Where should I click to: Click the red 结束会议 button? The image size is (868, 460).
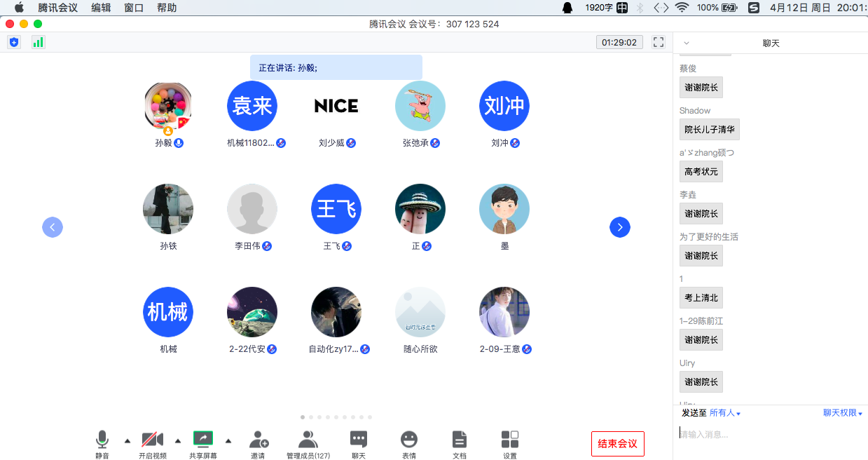pyautogui.click(x=618, y=444)
